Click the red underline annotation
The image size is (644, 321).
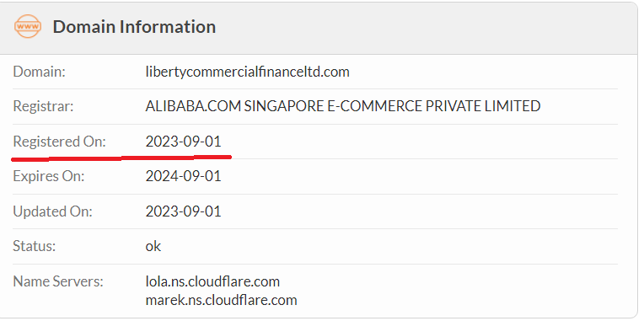(x=121, y=158)
